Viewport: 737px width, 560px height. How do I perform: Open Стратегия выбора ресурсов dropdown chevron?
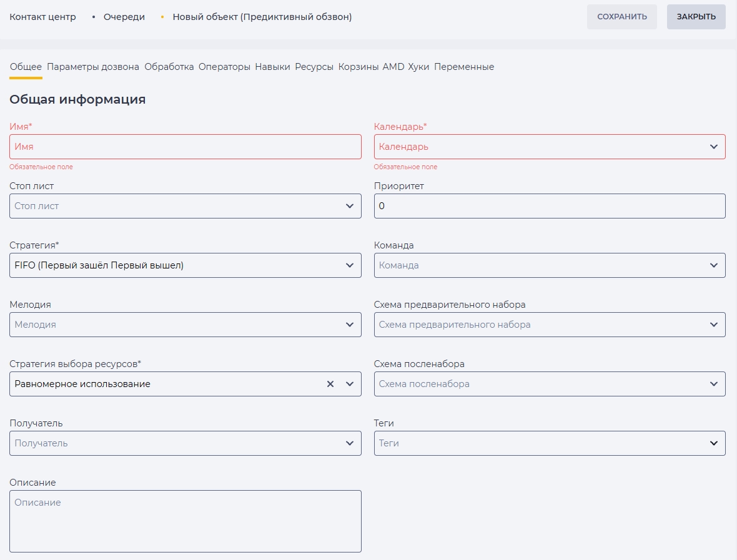pos(350,384)
